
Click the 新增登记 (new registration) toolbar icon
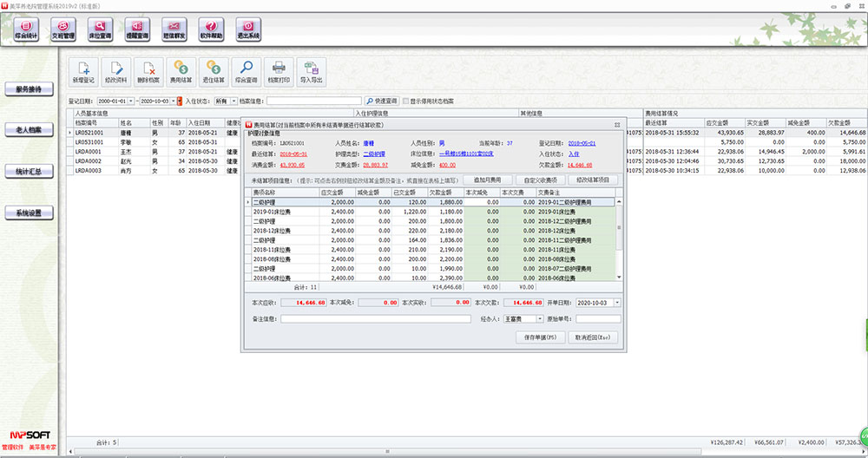[83, 69]
